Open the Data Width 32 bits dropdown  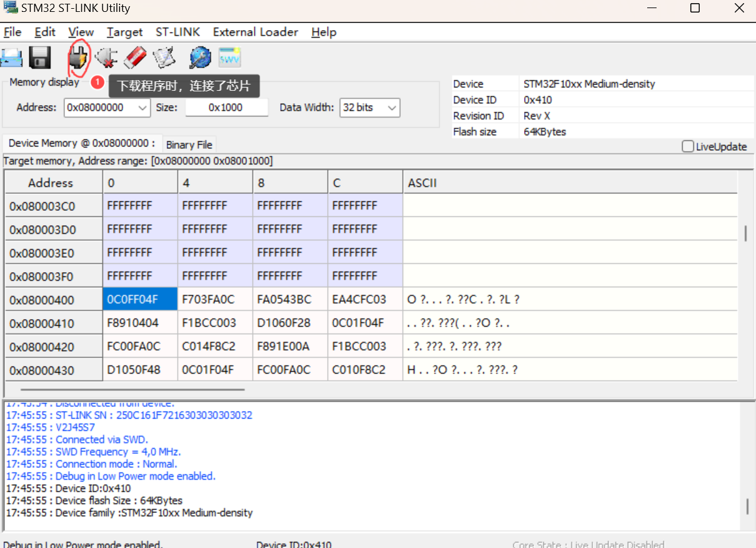click(370, 108)
